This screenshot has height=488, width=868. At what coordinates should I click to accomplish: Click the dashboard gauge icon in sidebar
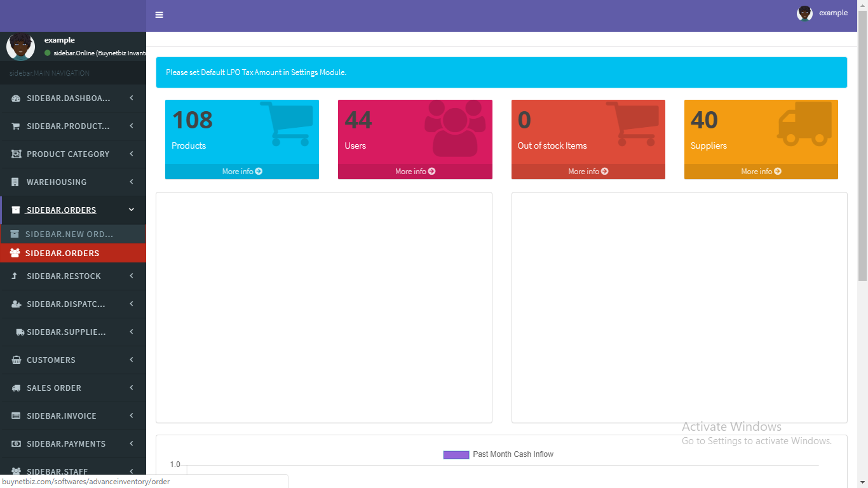(16, 98)
